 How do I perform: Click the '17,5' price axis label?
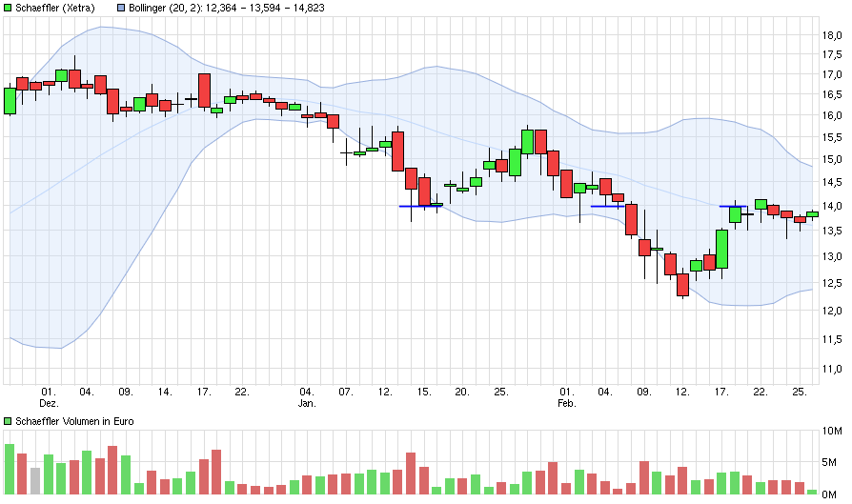pyautogui.click(x=832, y=55)
